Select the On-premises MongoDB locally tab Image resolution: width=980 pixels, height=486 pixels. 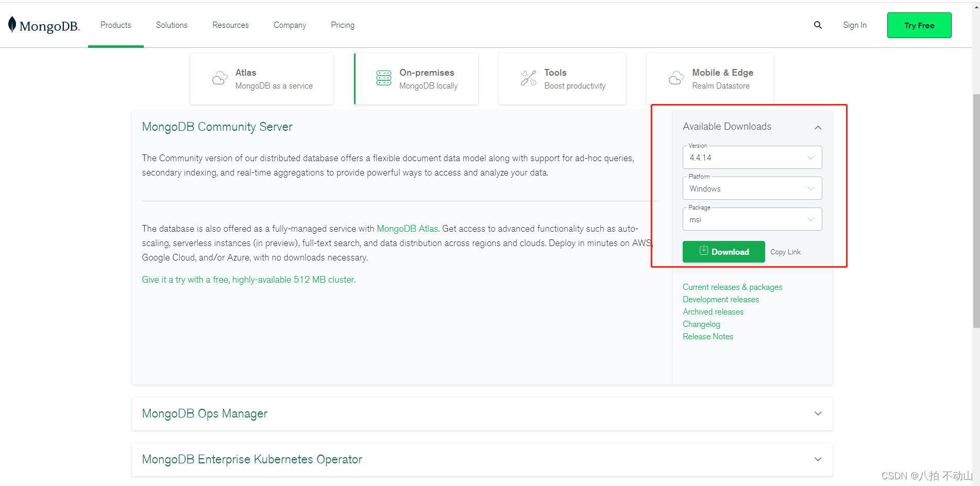click(416, 79)
